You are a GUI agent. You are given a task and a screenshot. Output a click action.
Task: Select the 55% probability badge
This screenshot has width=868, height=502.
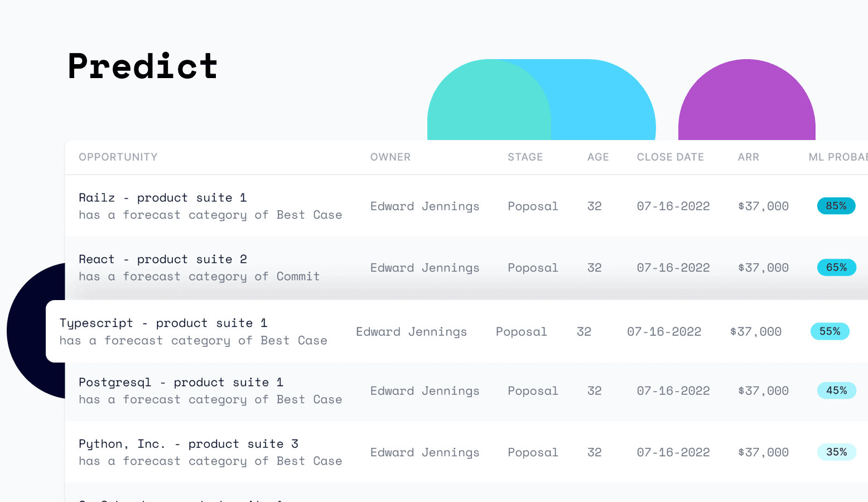pyautogui.click(x=830, y=331)
